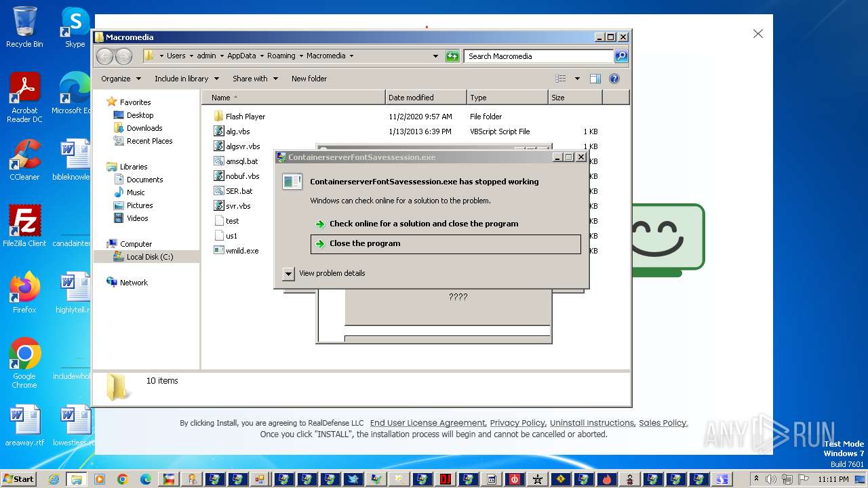Sort files by the Name column
The width and height of the screenshot is (868, 488).
pos(293,98)
